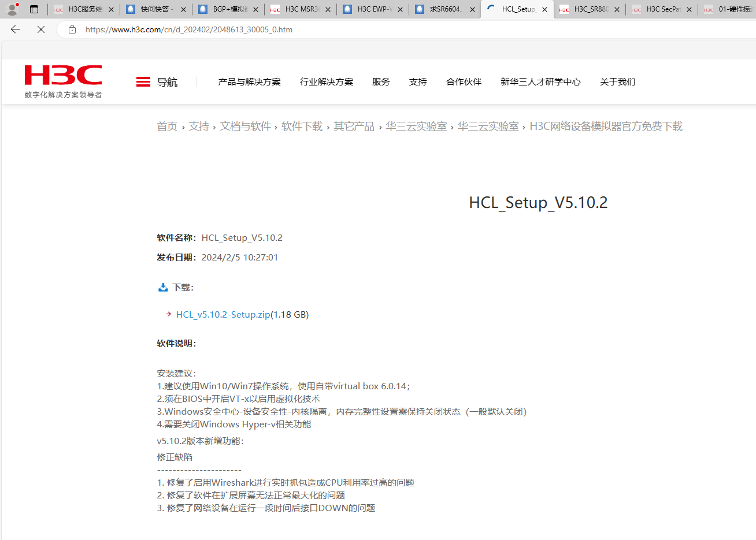The image size is (756, 540).
Task: Click the H3C logo
Action: pyautogui.click(x=63, y=81)
